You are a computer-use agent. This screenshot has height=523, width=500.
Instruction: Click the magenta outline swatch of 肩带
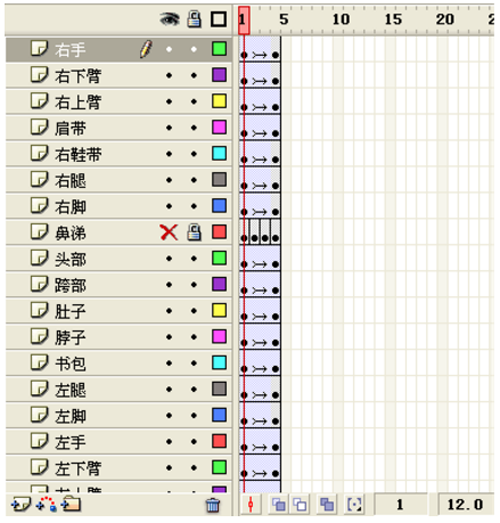219,127
